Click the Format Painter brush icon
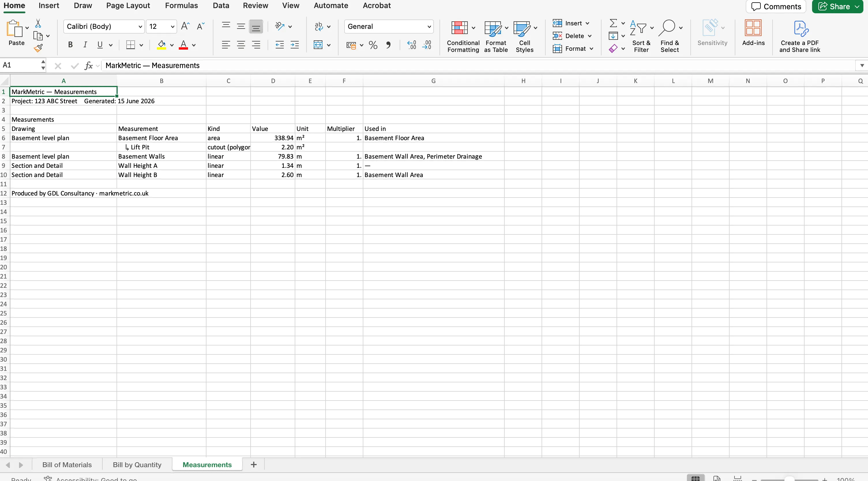 38,48
